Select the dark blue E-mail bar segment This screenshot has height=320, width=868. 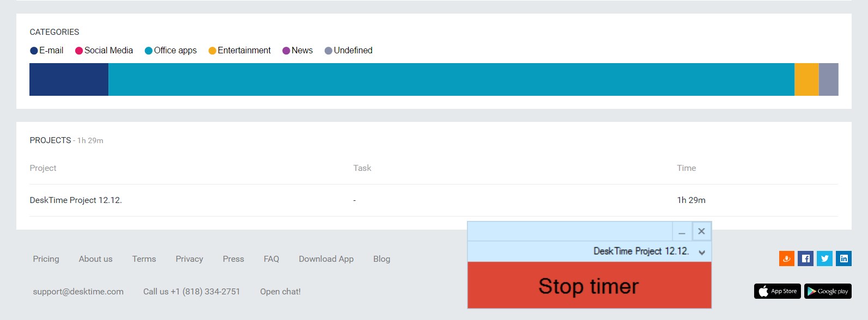[x=69, y=79]
